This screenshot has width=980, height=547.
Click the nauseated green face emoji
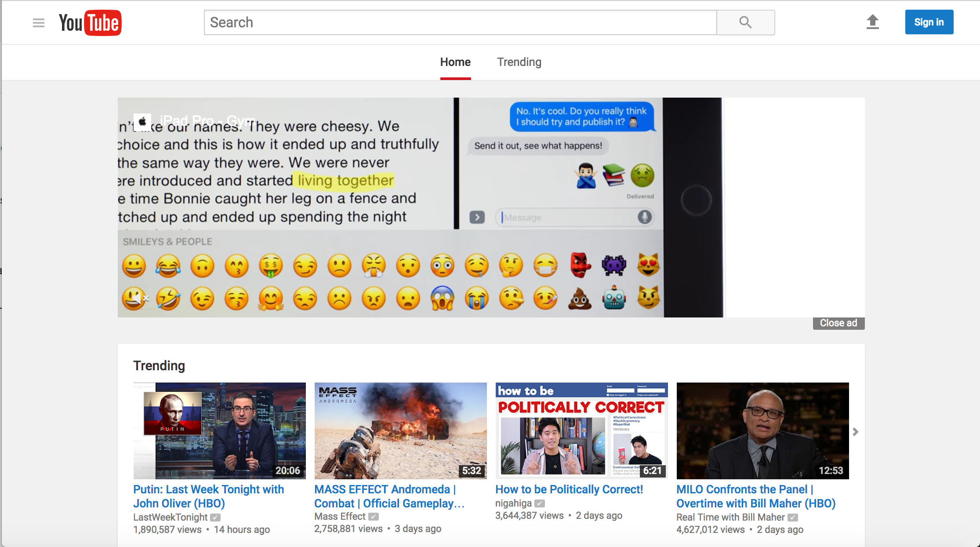tap(642, 175)
